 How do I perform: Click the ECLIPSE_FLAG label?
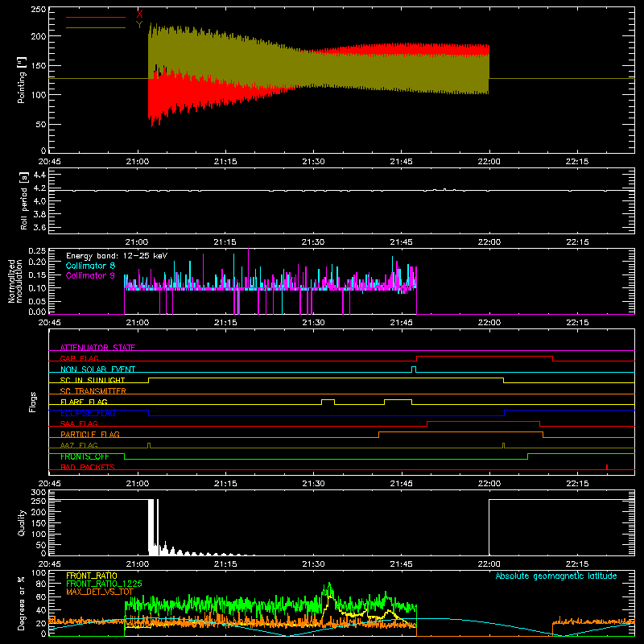point(88,413)
